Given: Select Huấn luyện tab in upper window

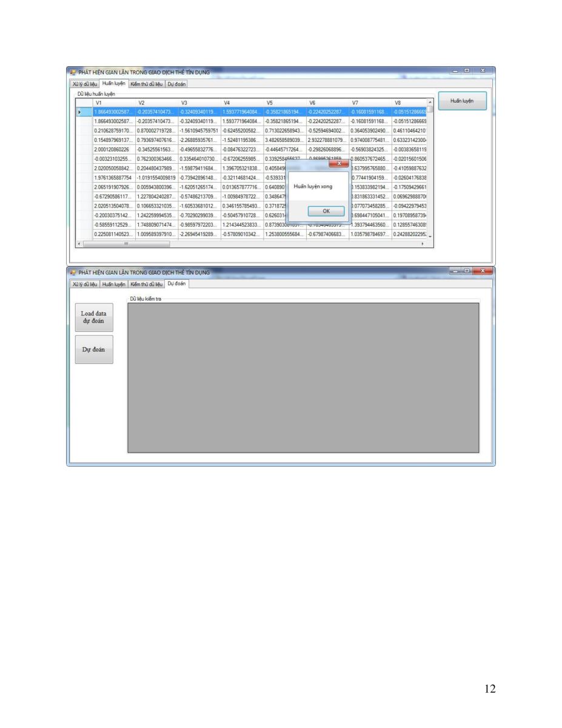Looking at the screenshot, I should click(113, 83).
